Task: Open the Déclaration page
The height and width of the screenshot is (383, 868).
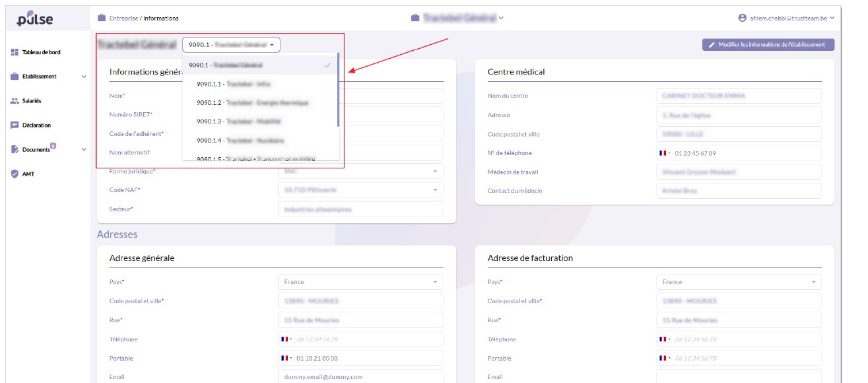Action: (36, 125)
